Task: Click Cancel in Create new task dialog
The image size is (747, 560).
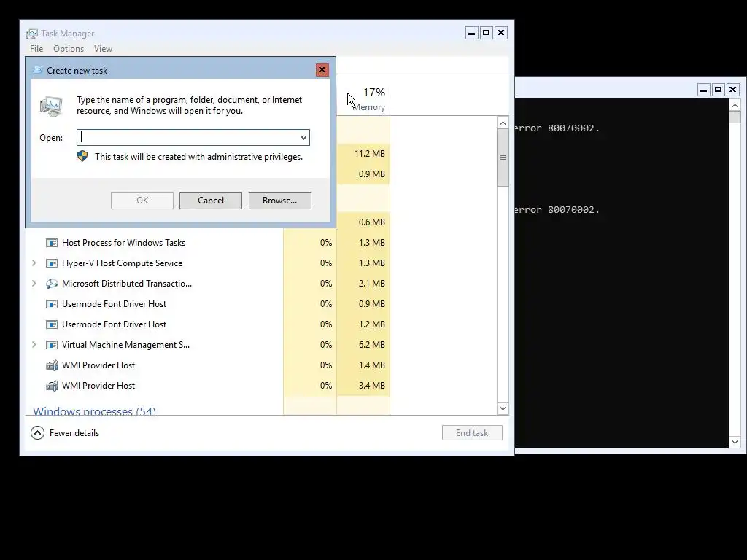Action: tap(211, 201)
